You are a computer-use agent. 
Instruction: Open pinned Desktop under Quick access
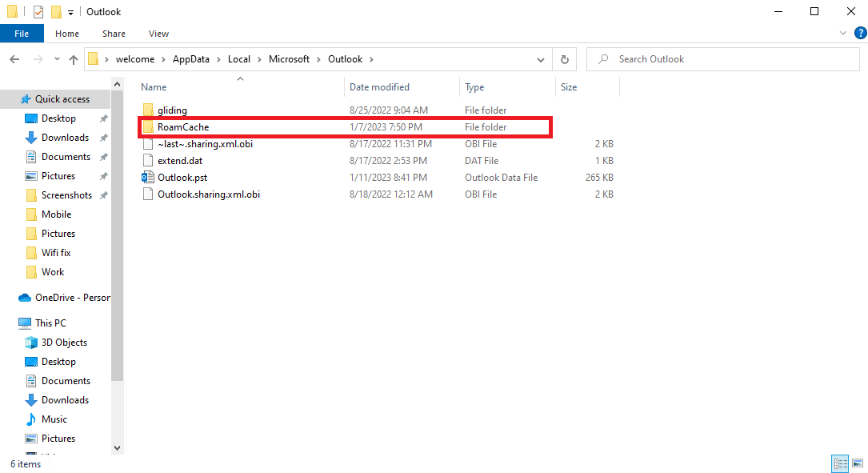click(x=58, y=118)
